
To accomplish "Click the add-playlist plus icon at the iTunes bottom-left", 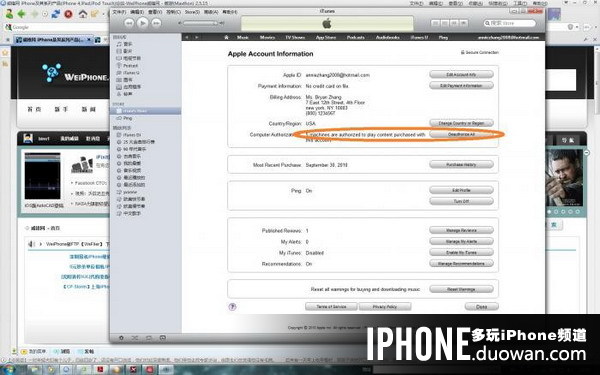I will tap(121, 338).
